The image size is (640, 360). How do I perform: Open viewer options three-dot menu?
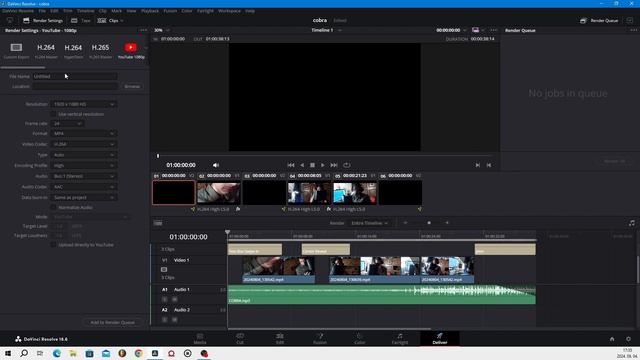point(494,30)
